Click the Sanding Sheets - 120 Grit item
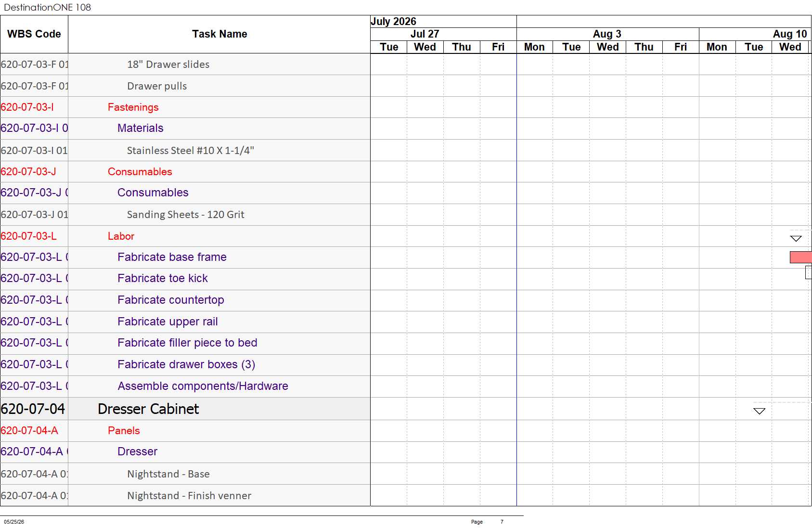812x528 pixels. click(x=186, y=215)
